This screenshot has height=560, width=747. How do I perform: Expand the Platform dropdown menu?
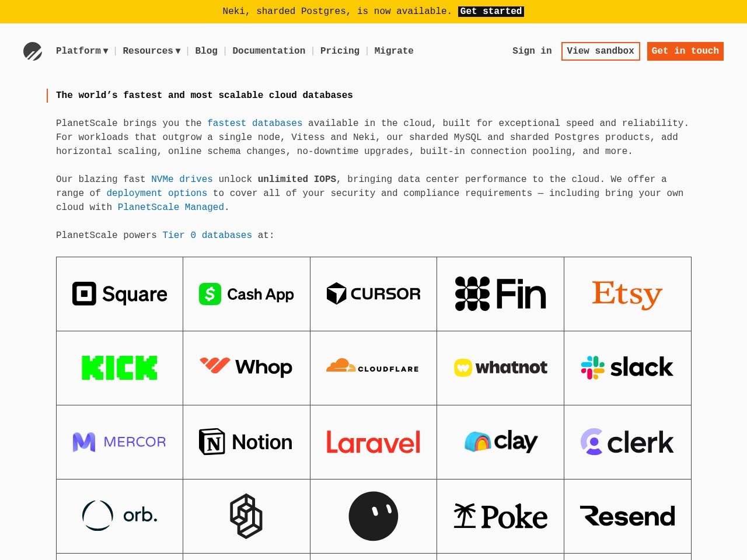click(x=82, y=51)
